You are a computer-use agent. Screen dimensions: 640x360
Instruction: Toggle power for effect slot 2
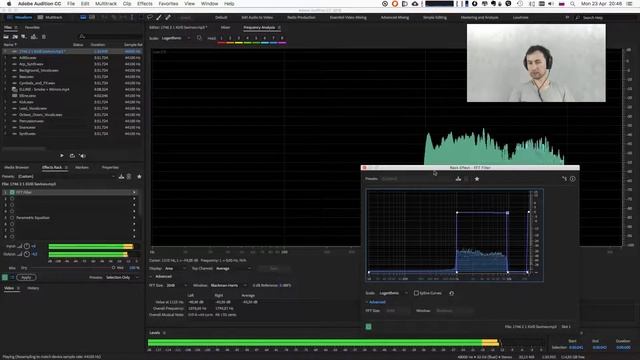(12, 199)
